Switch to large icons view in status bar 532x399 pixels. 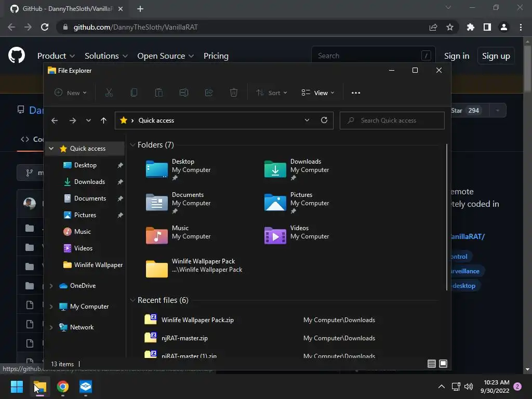pos(443,364)
